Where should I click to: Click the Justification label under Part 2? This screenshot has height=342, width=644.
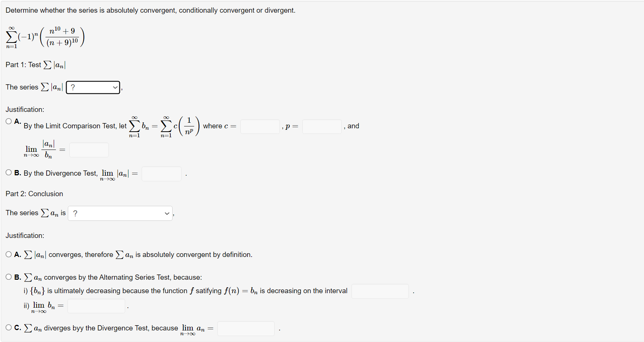click(x=25, y=235)
